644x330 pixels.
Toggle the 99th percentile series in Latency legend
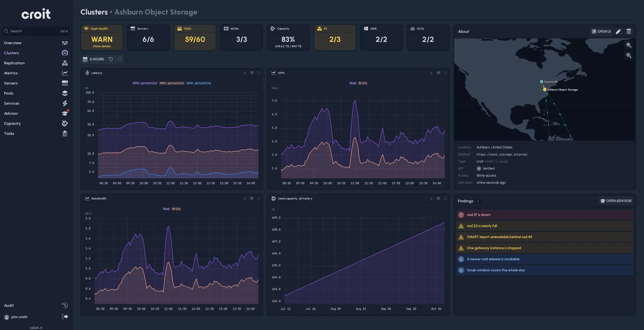[145, 83]
